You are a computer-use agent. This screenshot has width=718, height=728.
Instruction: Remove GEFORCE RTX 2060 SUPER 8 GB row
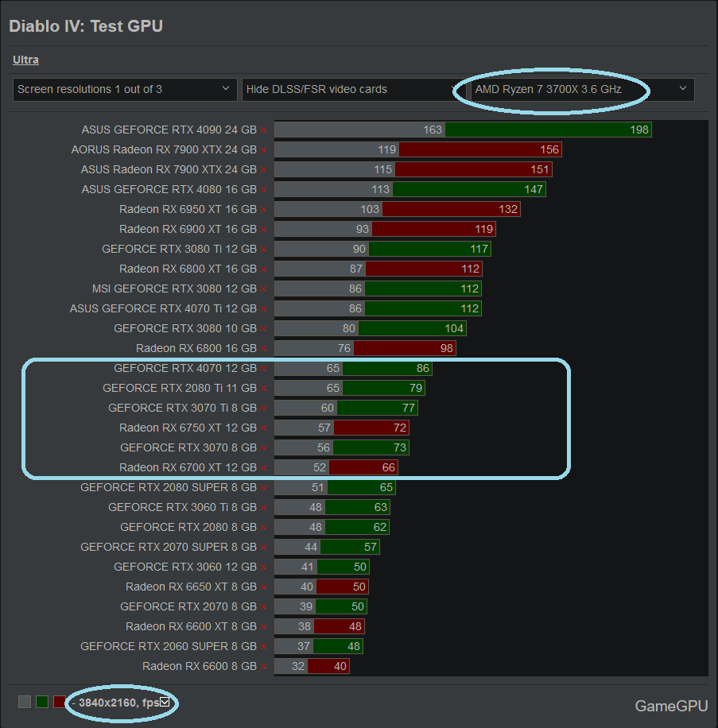tap(264, 647)
